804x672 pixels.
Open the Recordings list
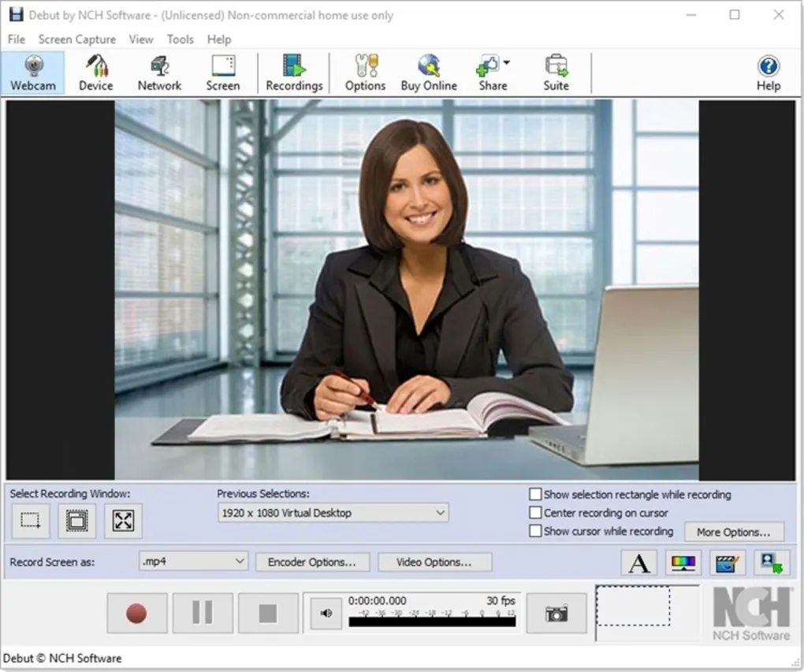[294, 72]
